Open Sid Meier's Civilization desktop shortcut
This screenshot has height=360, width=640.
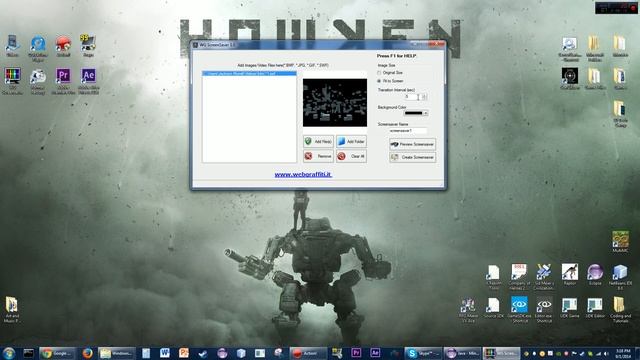pyautogui.click(x=544, y=277)
